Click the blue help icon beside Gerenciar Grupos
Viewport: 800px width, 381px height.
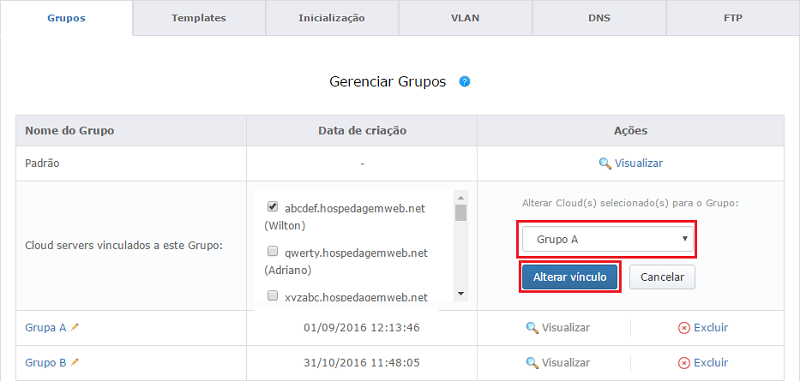[x=464, y=82]
